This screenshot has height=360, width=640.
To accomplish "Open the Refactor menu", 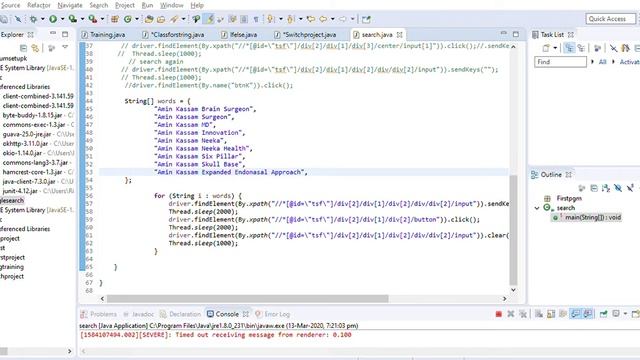I will (39, 5).
